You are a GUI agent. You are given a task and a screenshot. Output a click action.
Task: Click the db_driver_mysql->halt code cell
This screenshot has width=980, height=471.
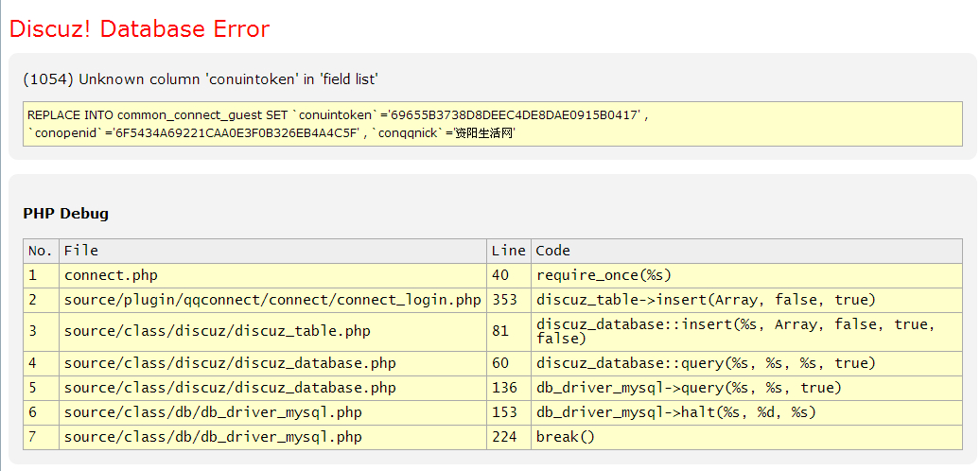[x=675, y=412]
